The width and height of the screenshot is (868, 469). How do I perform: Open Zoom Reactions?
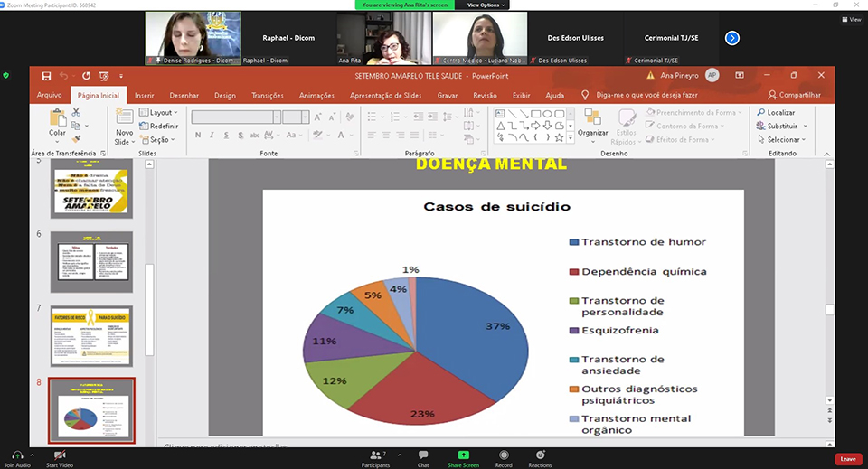(540, 455)
